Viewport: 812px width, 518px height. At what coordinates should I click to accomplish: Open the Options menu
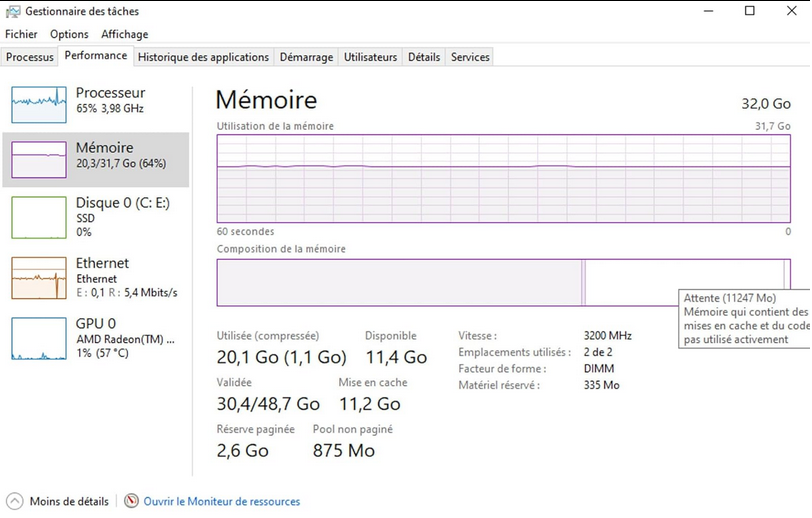click(69, 34)
